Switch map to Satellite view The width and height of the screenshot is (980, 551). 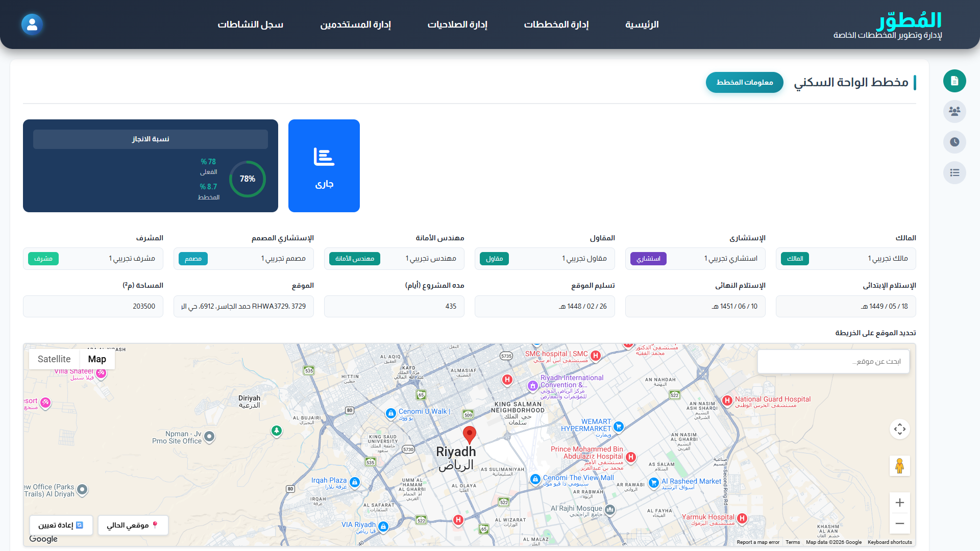[x=54, y=359]
